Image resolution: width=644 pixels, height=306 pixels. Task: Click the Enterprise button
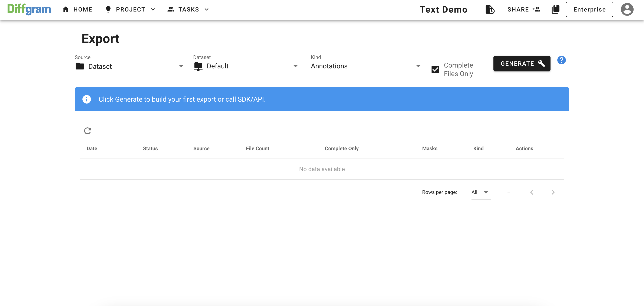click(589, 10)
